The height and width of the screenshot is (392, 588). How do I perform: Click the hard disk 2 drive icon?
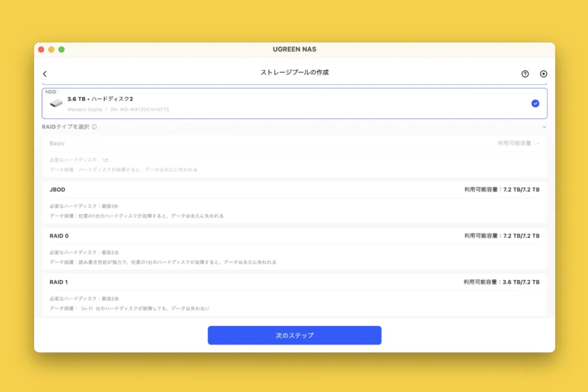tap(56, 103)
